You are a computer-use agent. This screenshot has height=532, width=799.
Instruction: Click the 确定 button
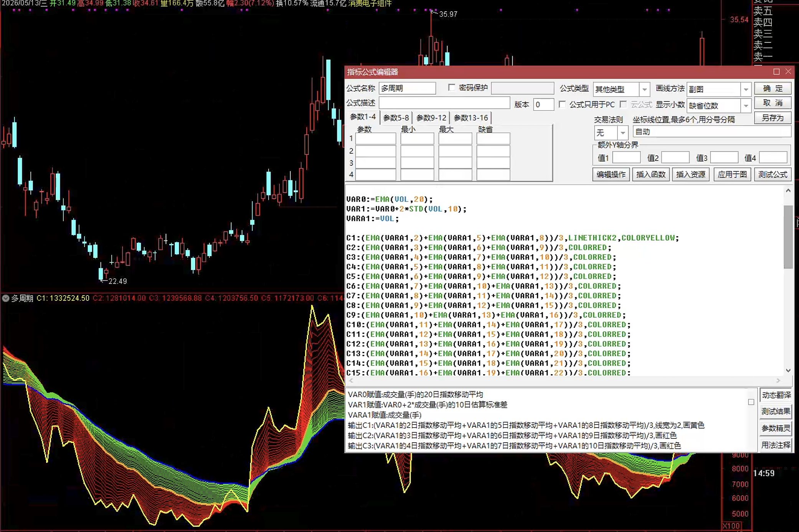(x=773, y=88)
